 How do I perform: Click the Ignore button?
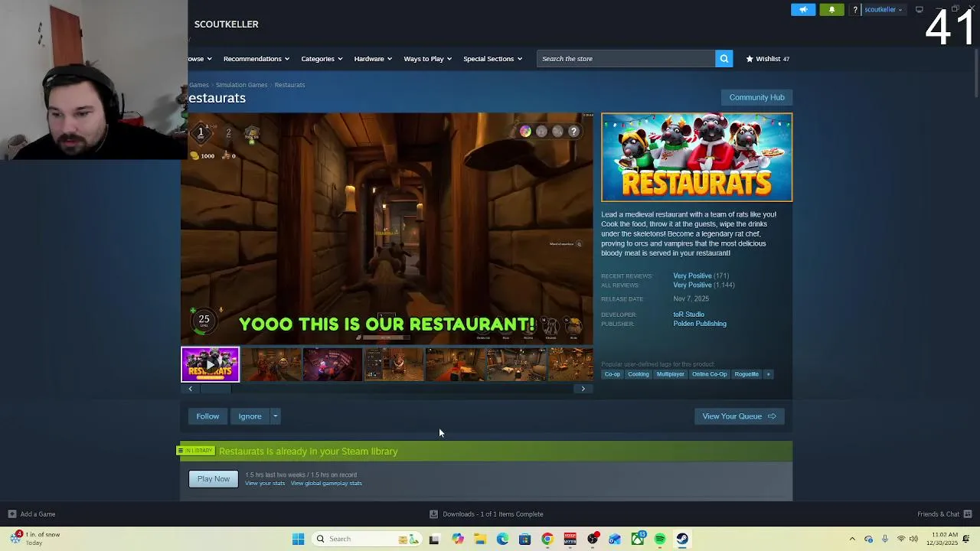tap(250, 416)
